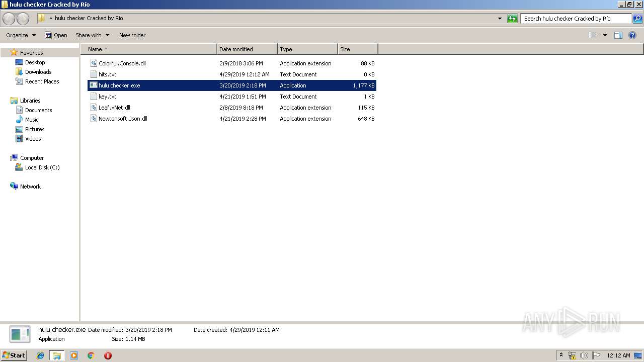
Task: Launch Google Chrome from taskbar
Action: click(x=91, y=355)
